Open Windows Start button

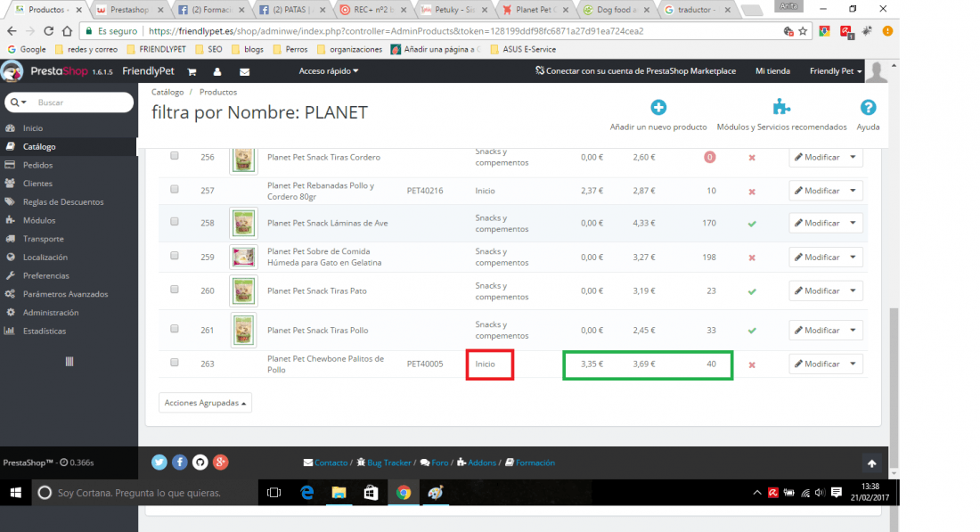pyautogui.click(x=16, y=493)
